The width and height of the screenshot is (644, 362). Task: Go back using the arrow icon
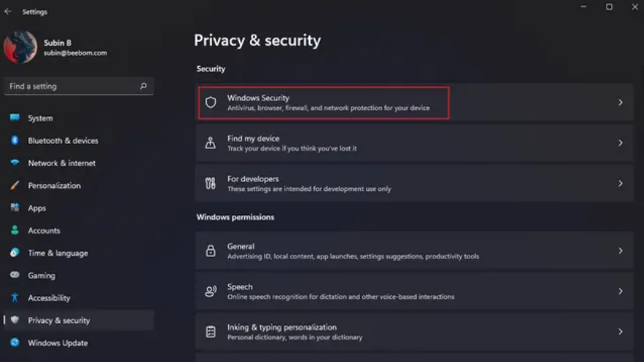point(8,12)
